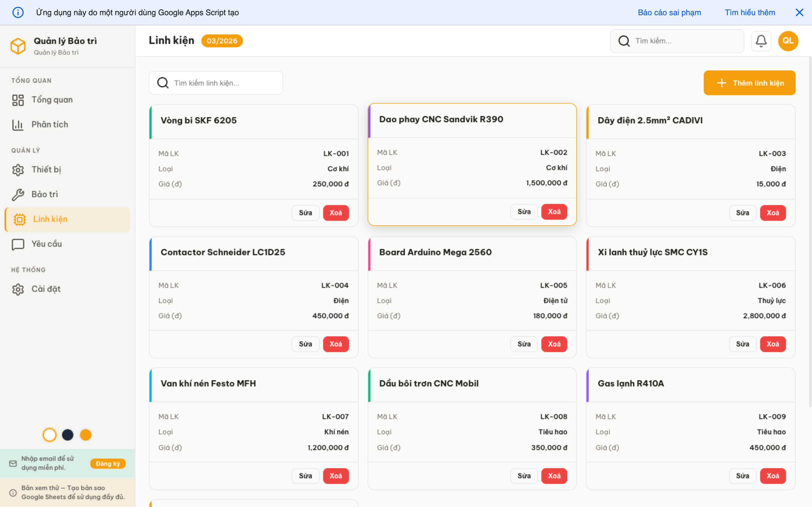Open Cài đặt settings
This screenshot has width=812, height=507.
click(46, 289)
